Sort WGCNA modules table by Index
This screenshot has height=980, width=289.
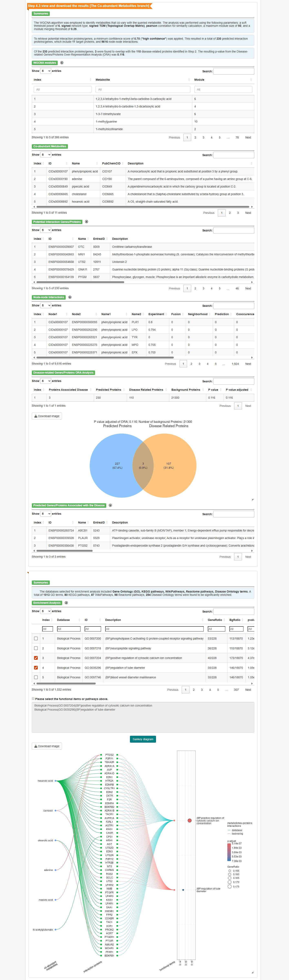tap(62, 79)
